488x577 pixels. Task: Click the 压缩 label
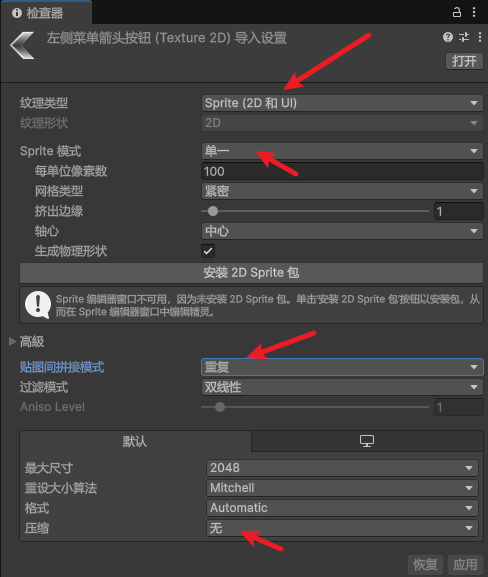coord(37,528)
